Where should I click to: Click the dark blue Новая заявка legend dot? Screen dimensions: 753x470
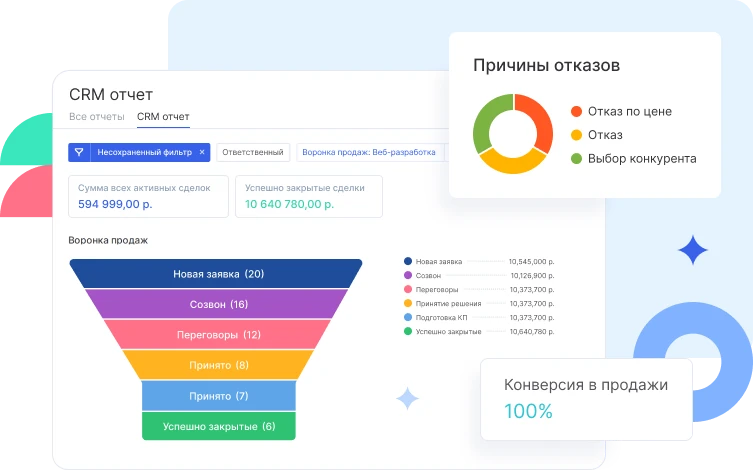pyautogui.click(x=408, y=261)
